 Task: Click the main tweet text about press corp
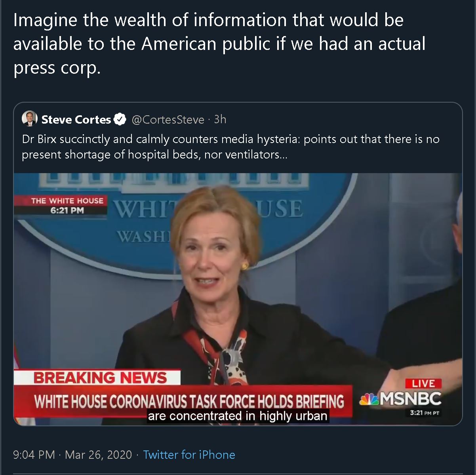[x=219, y=44]
